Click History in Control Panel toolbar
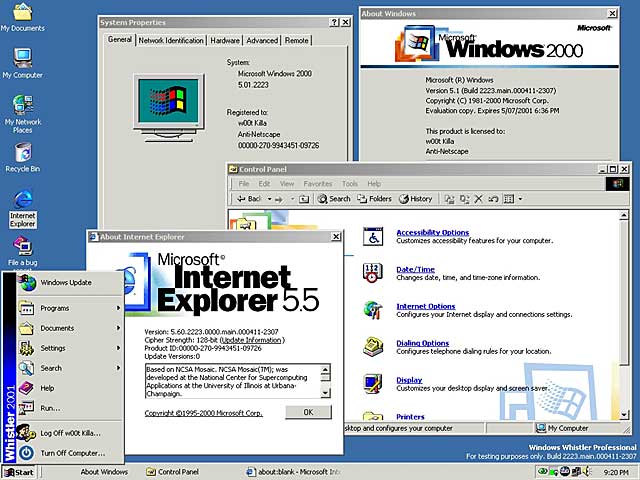640x480 pixels. [x=416, y=199]
